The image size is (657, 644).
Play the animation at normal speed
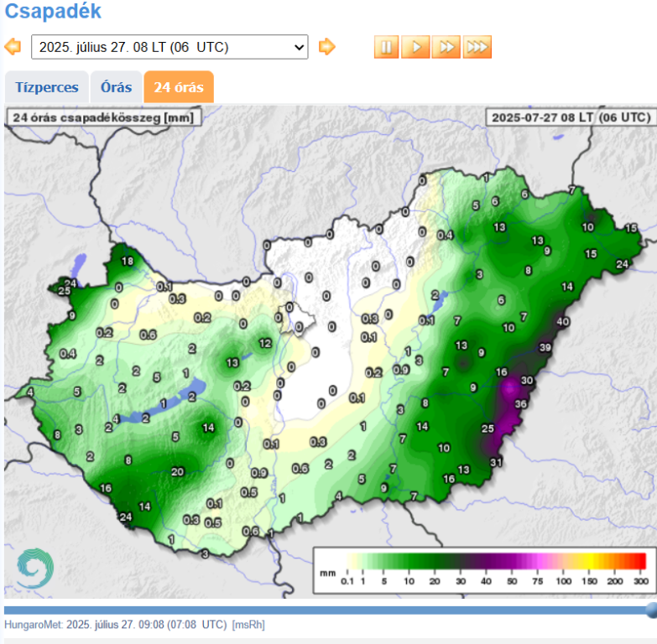coord(415,47)
